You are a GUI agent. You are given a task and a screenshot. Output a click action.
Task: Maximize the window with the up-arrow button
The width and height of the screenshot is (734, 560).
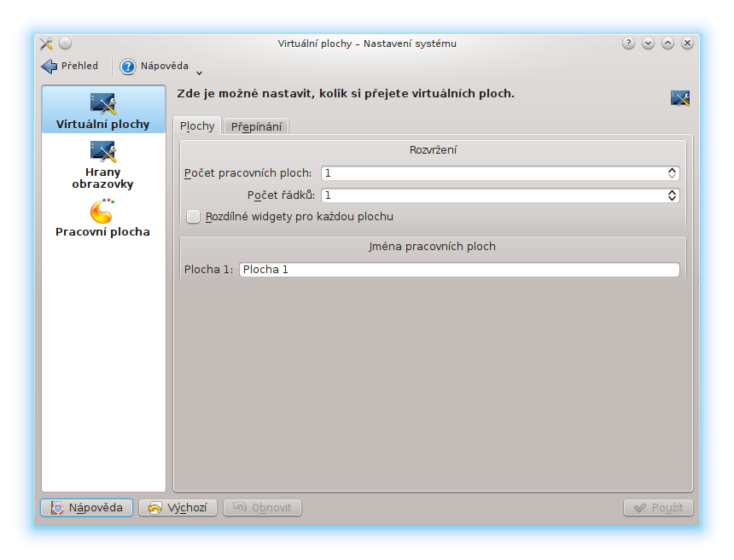[x=668, y=44]
